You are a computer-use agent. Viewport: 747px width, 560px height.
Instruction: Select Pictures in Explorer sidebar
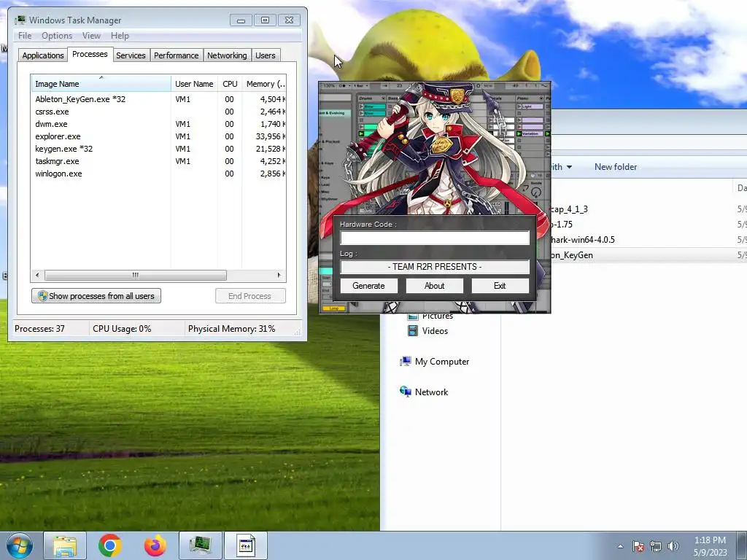(430, 316)
